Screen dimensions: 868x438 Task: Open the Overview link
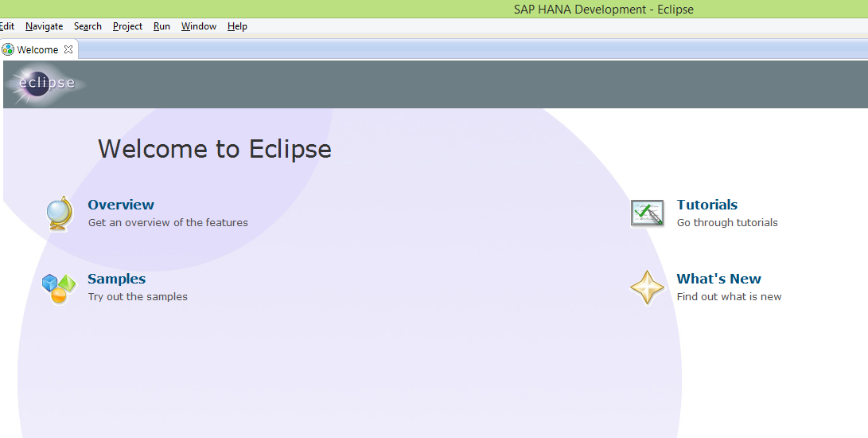point(121,205)
